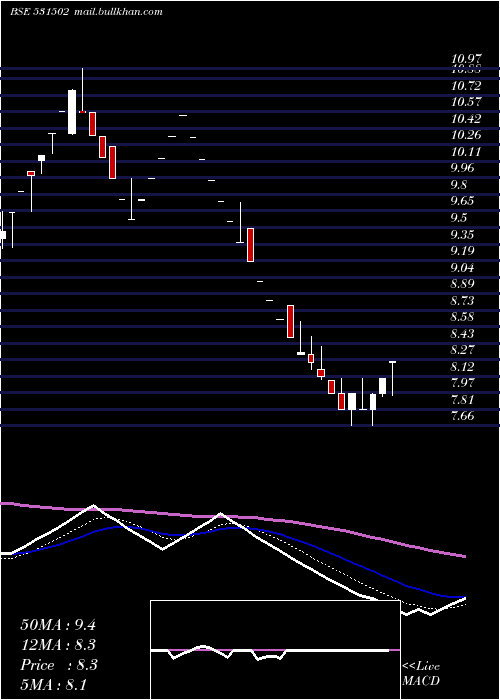Click the BSE 531502 ticker label
The image size is (500, 700).
click(x=39, y=12)
